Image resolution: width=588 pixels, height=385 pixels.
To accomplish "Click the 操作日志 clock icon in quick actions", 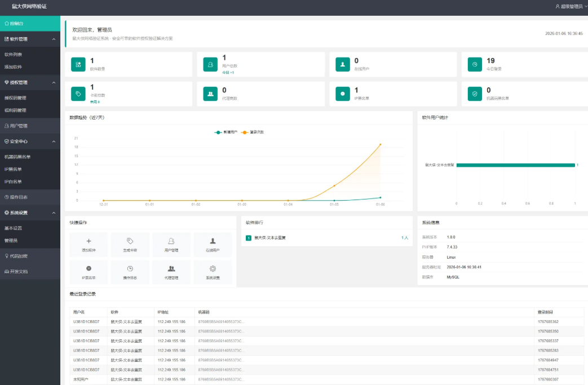I will coord(130,269).
